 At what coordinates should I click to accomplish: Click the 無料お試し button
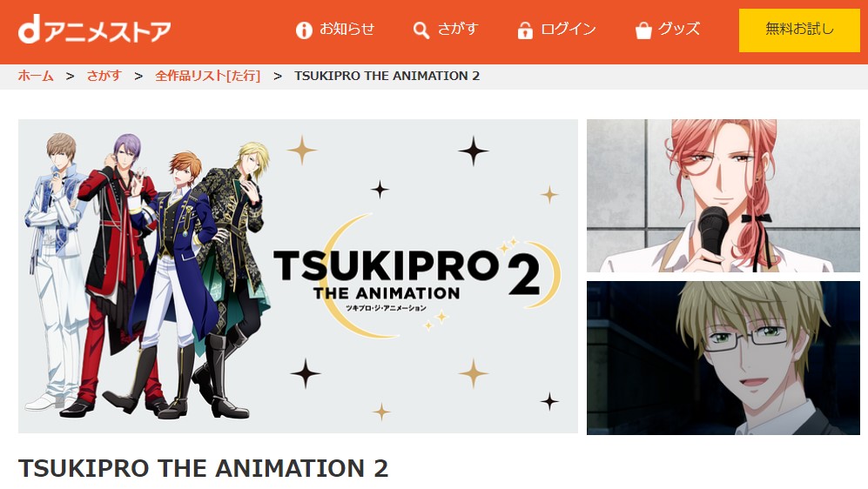pos(799,30)
